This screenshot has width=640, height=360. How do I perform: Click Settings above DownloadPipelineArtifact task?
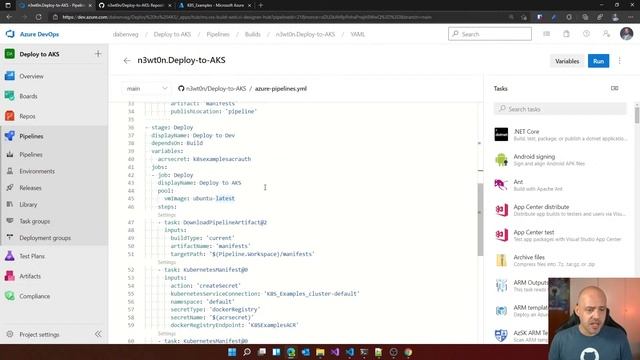tap(167, 215)
